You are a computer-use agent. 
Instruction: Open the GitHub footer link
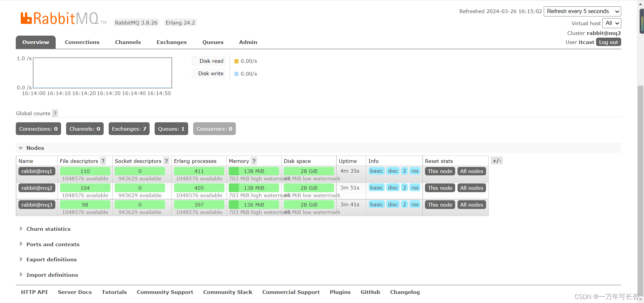(370, 292)
